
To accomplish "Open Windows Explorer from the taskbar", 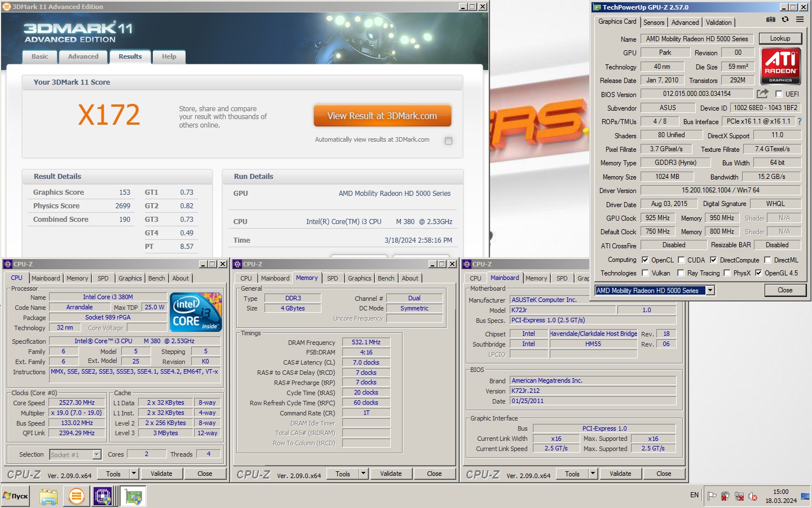I will (x=48, y=496).
